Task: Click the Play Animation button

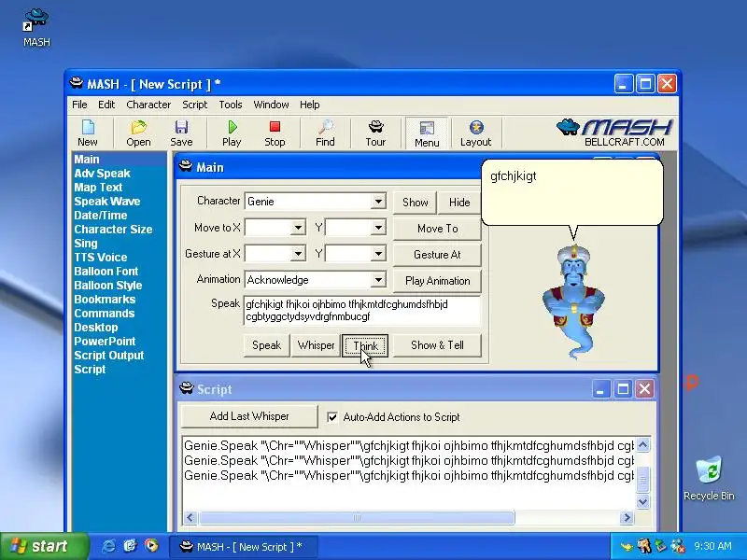Action: click(x=437, y=281)
